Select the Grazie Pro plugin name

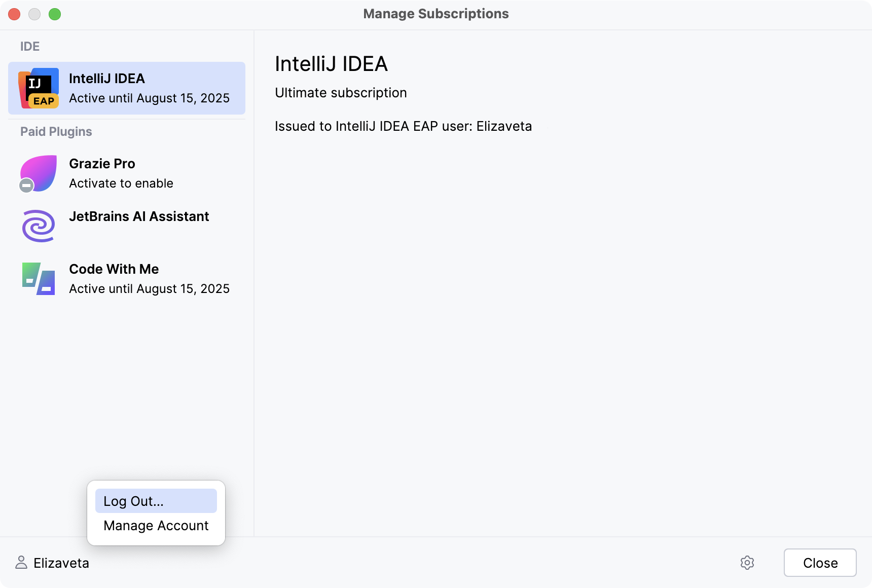[x=102, y=164]
